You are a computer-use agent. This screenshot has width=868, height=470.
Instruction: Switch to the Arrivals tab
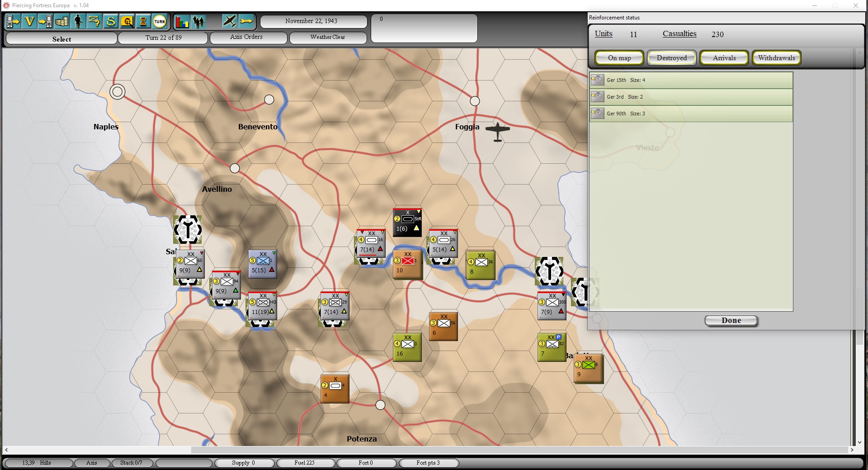pyautogui.click(x=724, y=58)
